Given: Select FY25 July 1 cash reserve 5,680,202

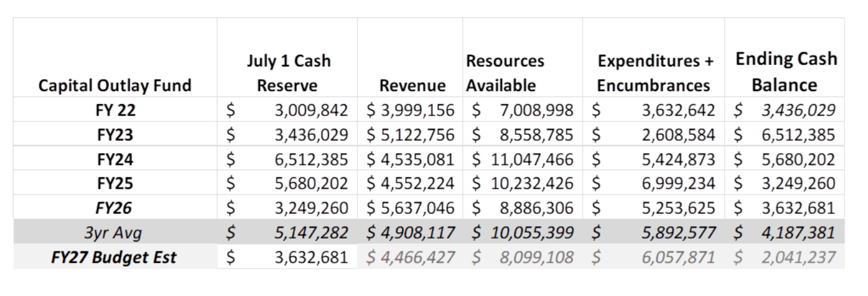Looking at the screenshot, I should click(x=311, y=184).
